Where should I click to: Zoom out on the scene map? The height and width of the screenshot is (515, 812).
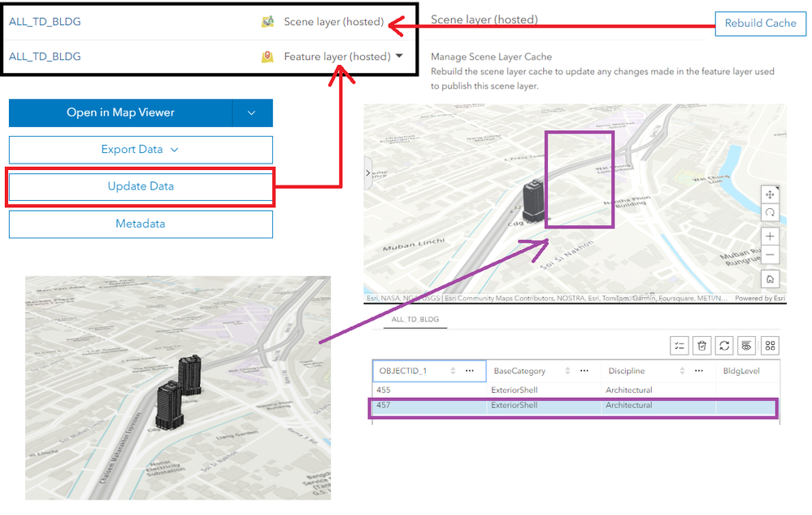pyautogui.click(x=770, y=255)
